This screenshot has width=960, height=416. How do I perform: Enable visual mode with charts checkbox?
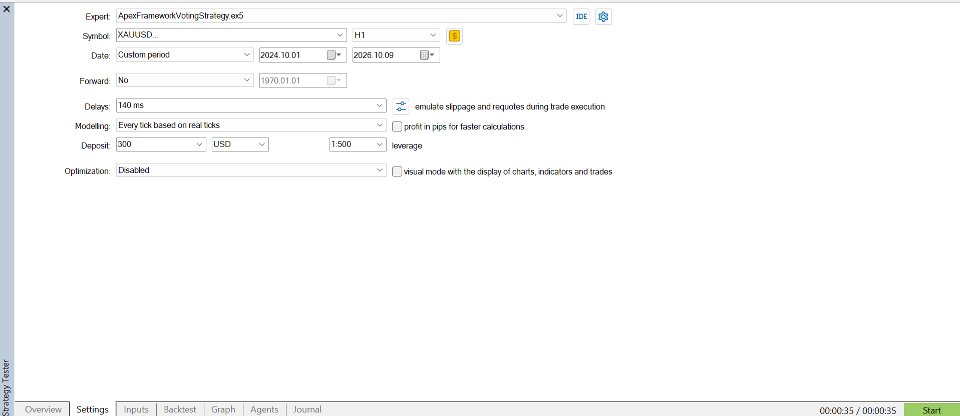(x=397, y=172)
